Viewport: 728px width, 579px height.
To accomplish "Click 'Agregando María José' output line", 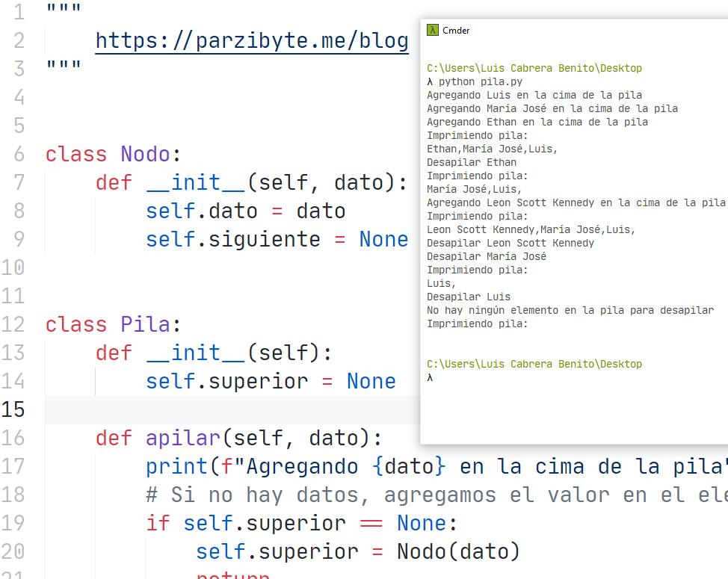I will pyautogui.click(x=552, y=108).
